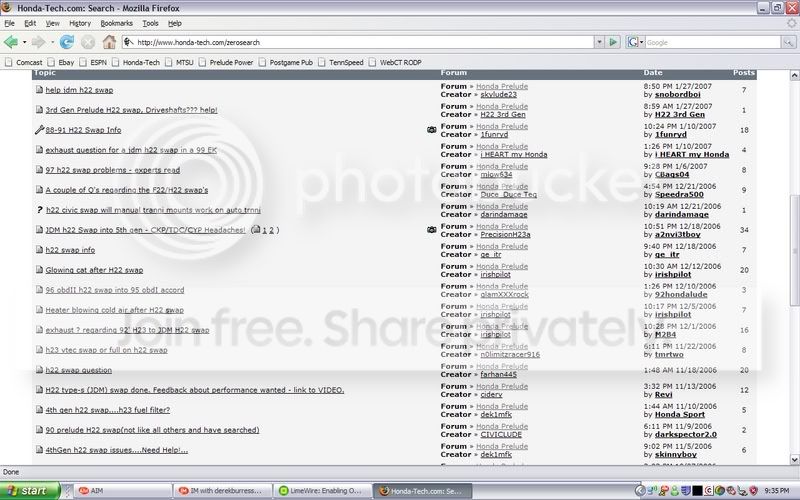Image resolution: width=800 pixels, height=500 pixels.
Task: Open the Bookmarks menu
Action: [116, 22]
